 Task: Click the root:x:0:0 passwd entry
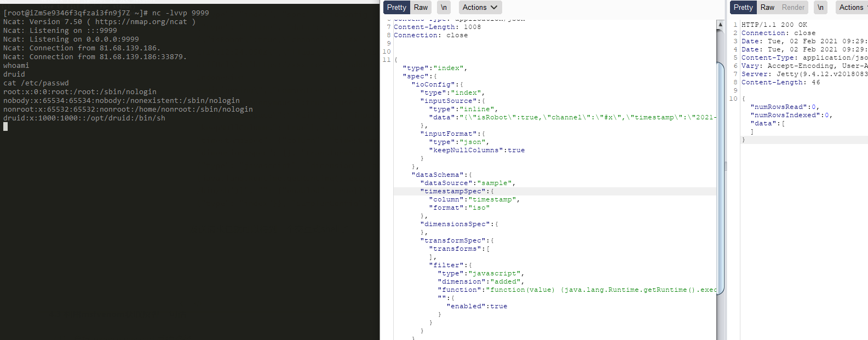79,91
